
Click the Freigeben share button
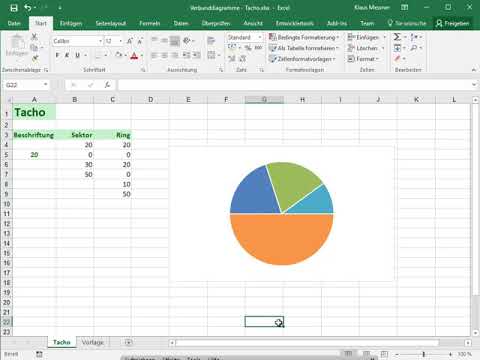point(453,23)
